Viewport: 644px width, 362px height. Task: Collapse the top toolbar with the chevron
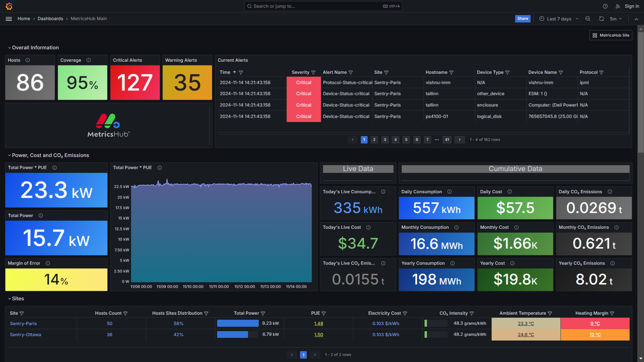636,19
